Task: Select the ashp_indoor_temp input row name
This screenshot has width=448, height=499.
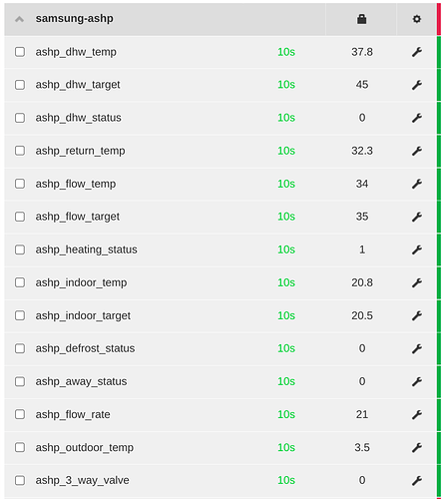Action: (x=81, y=282)
